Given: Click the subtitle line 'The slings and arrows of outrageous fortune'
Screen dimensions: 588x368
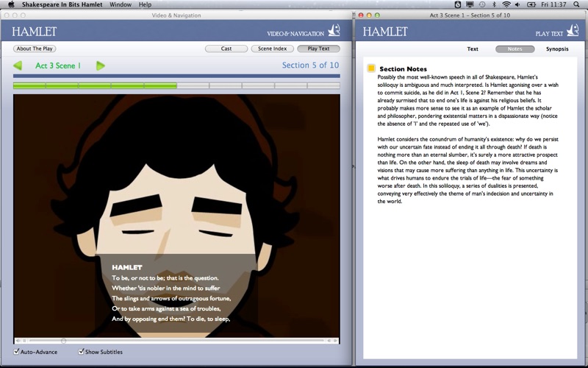Looking at the screenshot, I should tap(171, 298).
